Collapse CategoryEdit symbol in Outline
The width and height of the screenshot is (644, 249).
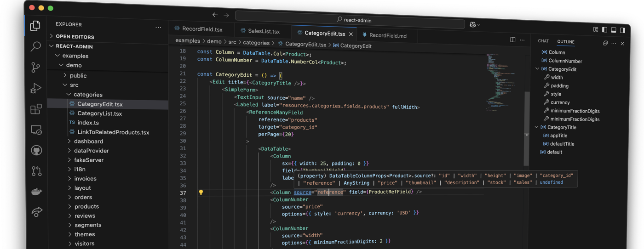pos(537,69)
